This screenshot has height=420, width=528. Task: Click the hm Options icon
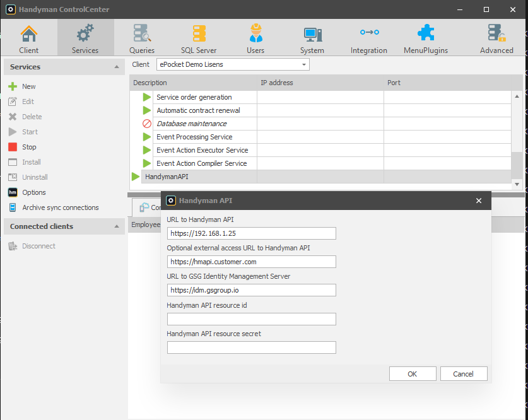13,192
